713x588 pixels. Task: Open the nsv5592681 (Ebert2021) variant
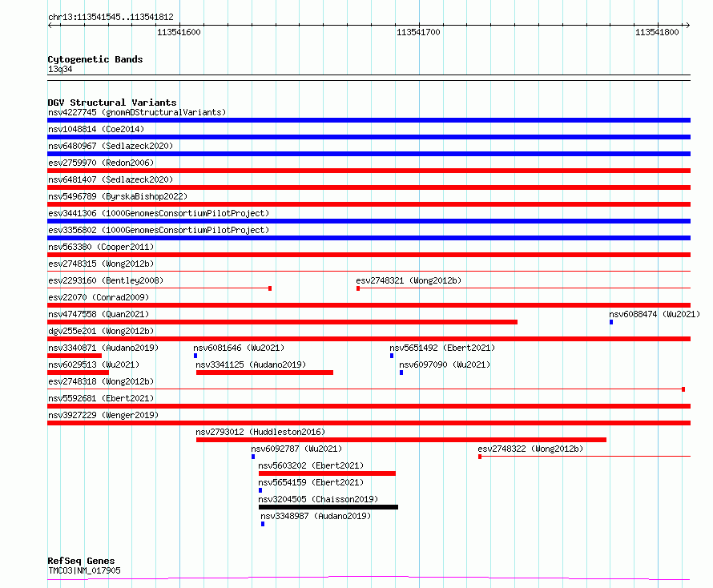click(x=101, y=398)
